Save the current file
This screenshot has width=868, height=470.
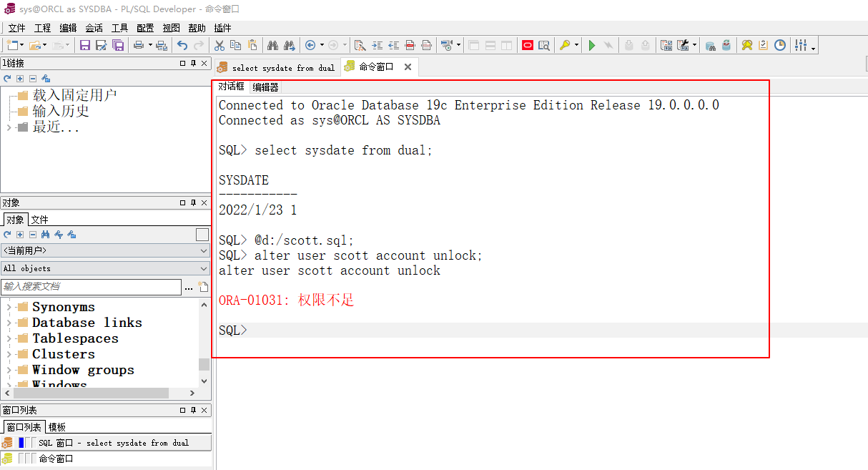[84, 45]
